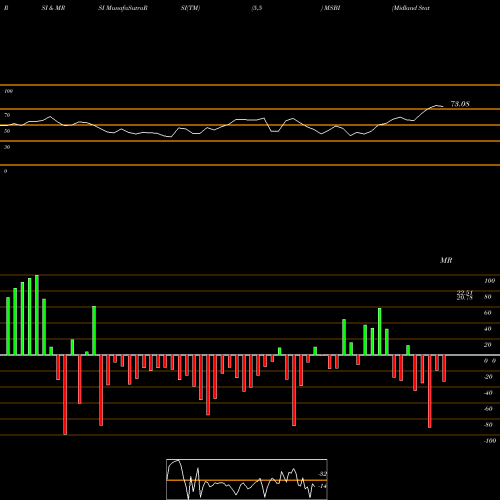
Task: Click the RSI line's latest point near 73.08
Action: tap(443, 106)
